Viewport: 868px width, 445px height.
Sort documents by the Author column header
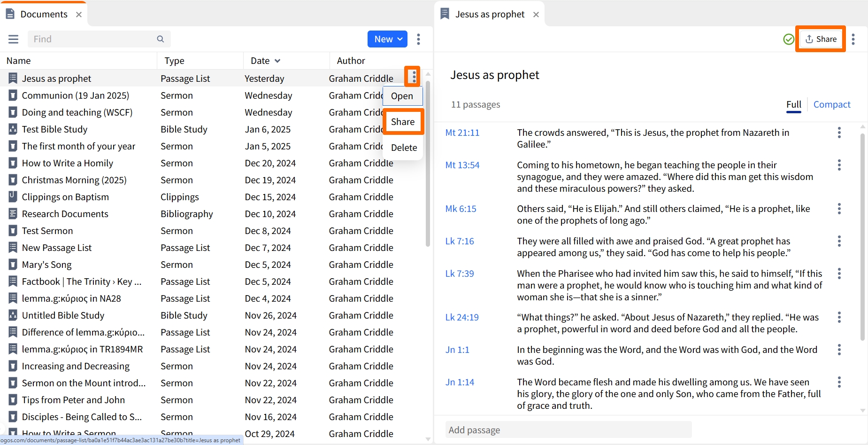[351, 61]
